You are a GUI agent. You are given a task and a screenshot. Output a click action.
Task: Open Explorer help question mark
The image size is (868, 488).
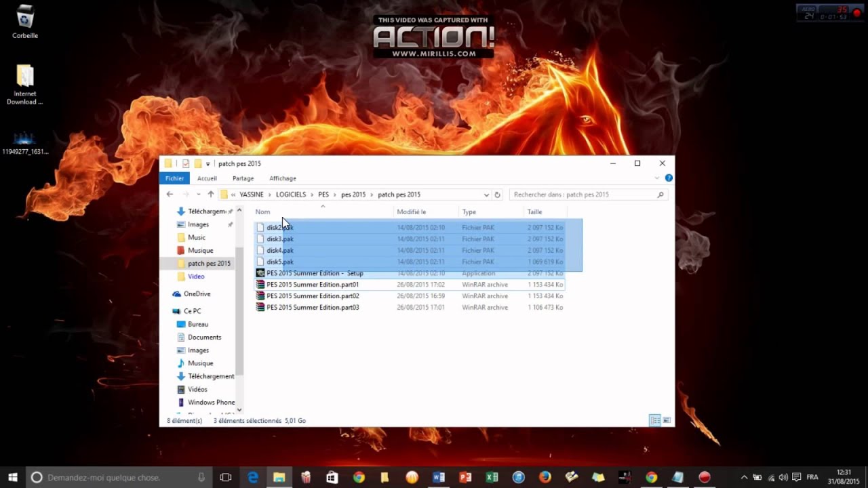point(669,178)
